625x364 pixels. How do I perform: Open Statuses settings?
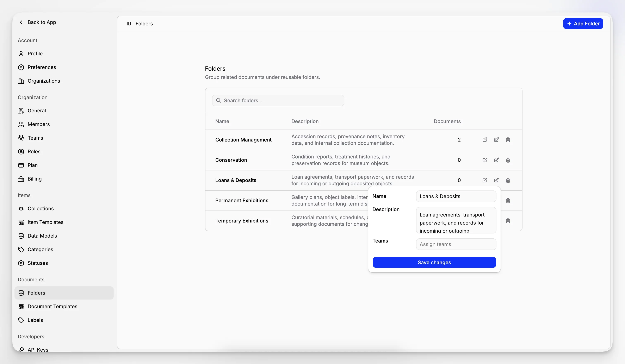pyautogui.click(x=64, y=263)
